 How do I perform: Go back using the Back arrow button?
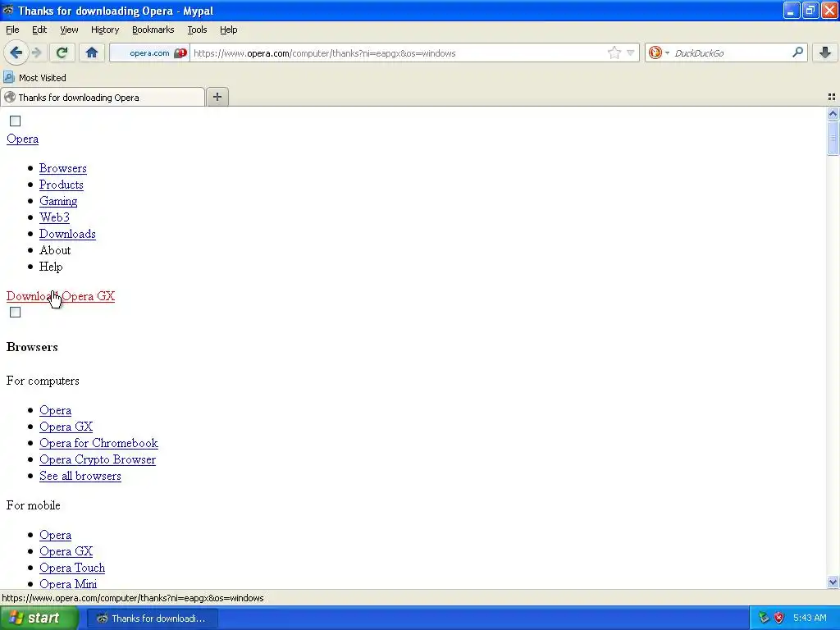click(x=16, y=52)
